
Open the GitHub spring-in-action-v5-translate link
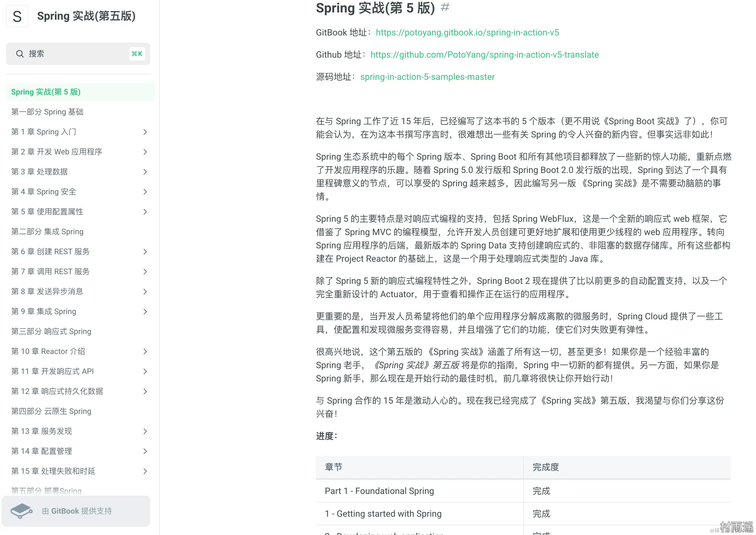[484, 55]
